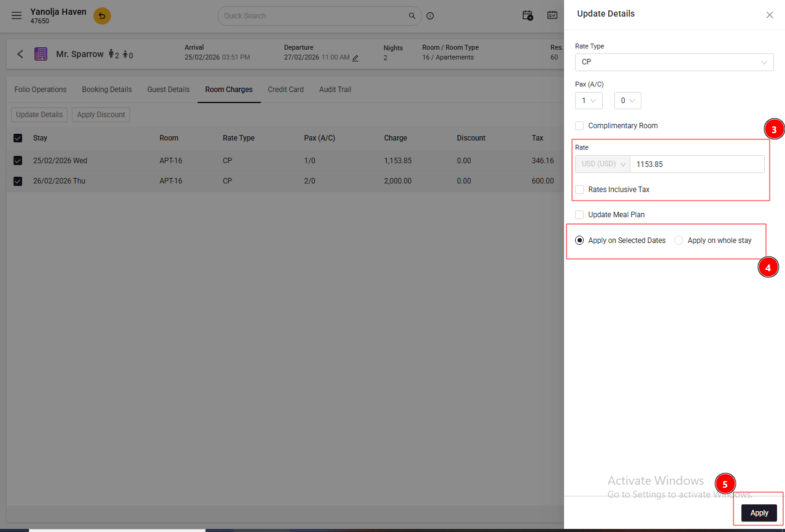Click the Yanolja Haven property name

coord(58,12)
